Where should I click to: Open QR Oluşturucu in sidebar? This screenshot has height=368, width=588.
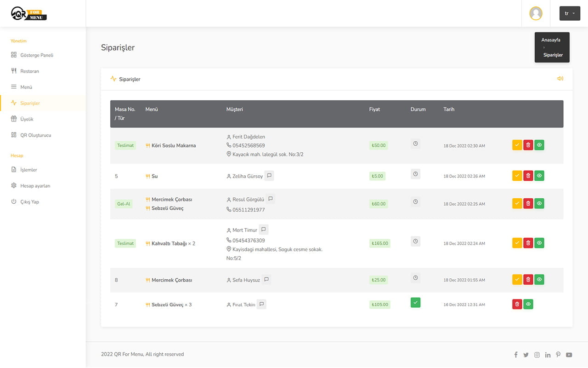click(x=36, y=135)
